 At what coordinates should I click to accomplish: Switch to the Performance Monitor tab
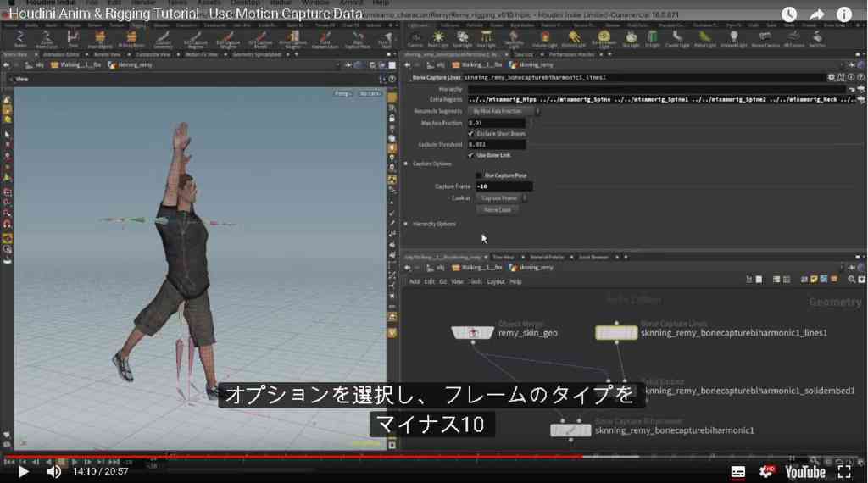tap(571, 55)
